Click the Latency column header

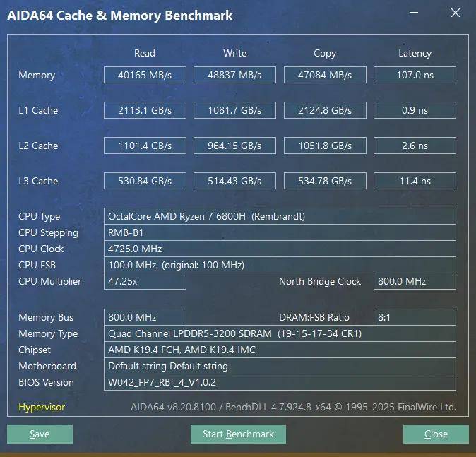pos(415,54)
